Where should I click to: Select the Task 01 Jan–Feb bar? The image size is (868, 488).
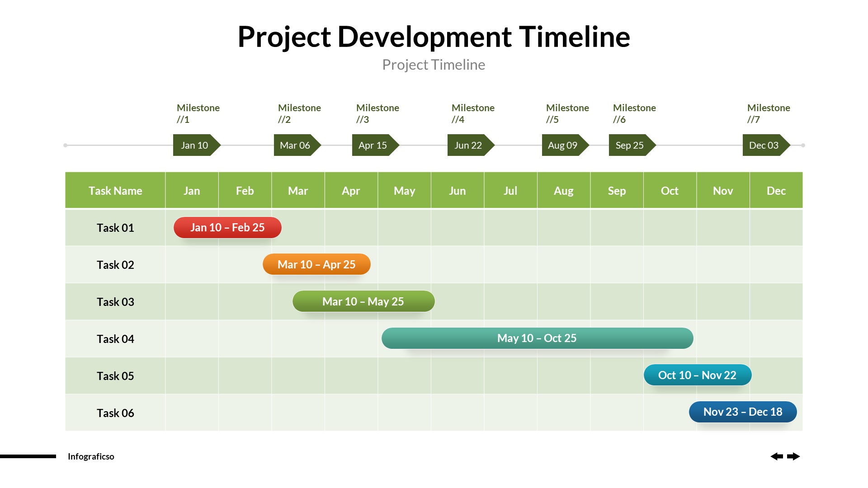pyautogui.click(x=228, y=227)
